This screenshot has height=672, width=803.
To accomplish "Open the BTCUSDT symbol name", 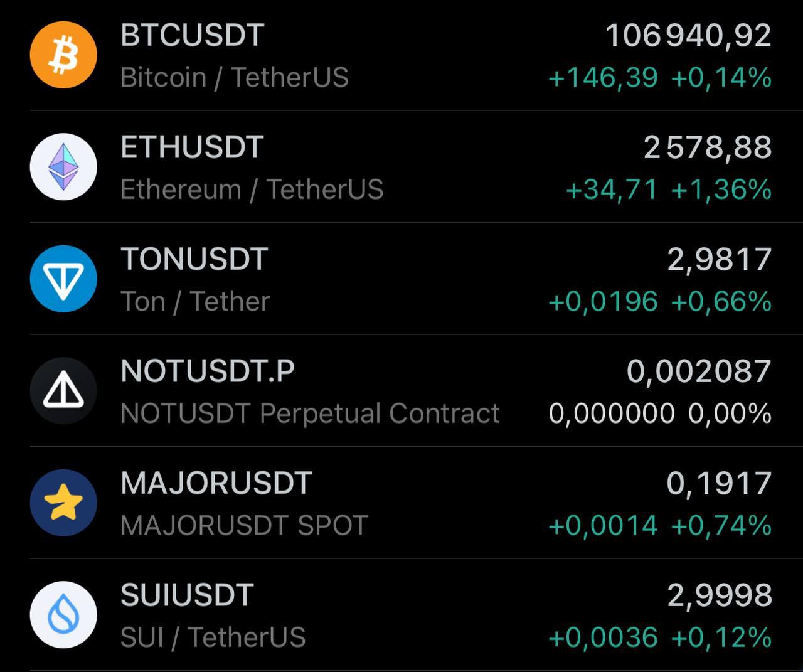I will pyautogui.click(x=192, y=35).
